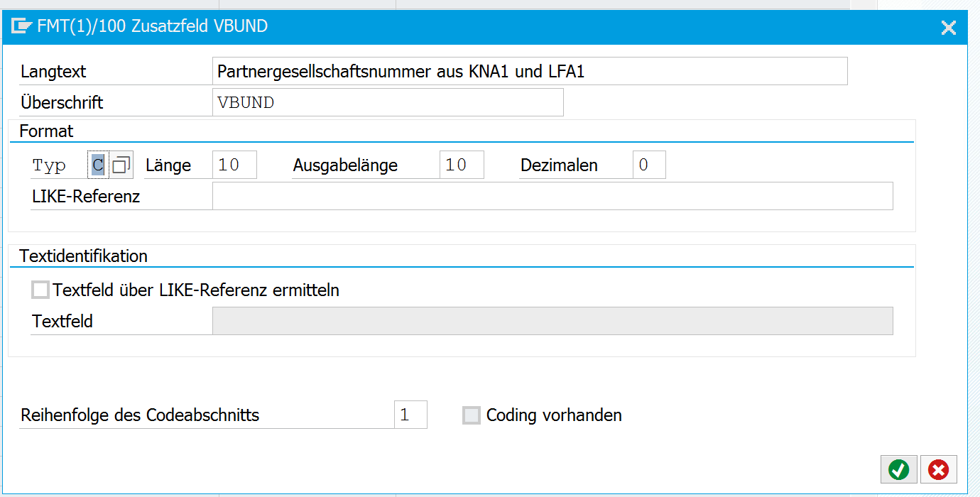Close the Zusatzfeld VBUND dialog

tap(948, 28)
